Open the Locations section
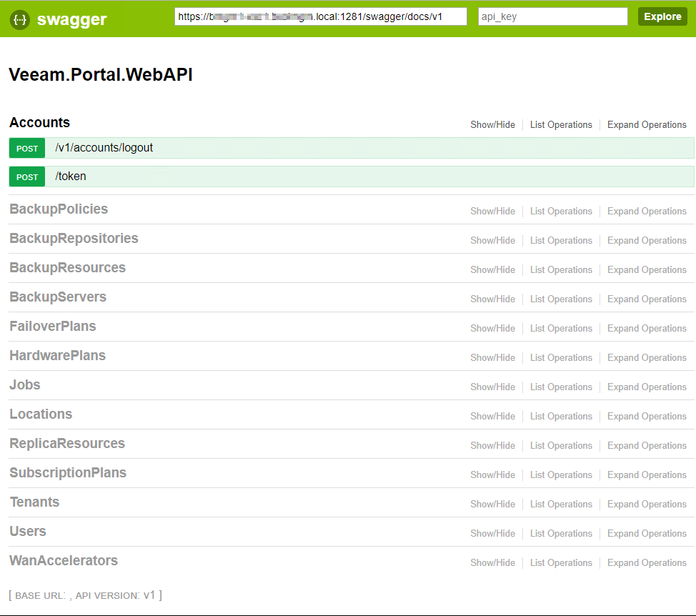The width and height of the screenshot is (696, 616). [x=41, y=414]
